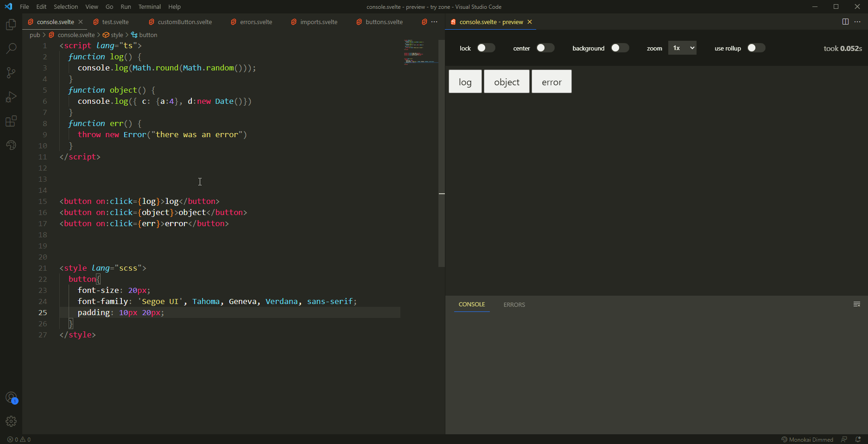Open the Terminal menu

pos(150,6)
